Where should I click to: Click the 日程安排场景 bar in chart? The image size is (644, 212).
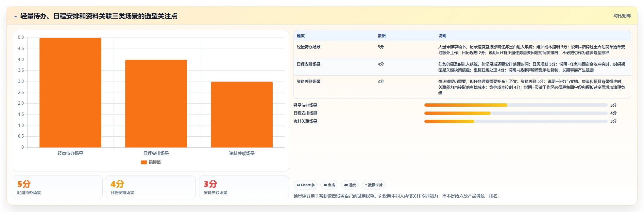[156, 103]
